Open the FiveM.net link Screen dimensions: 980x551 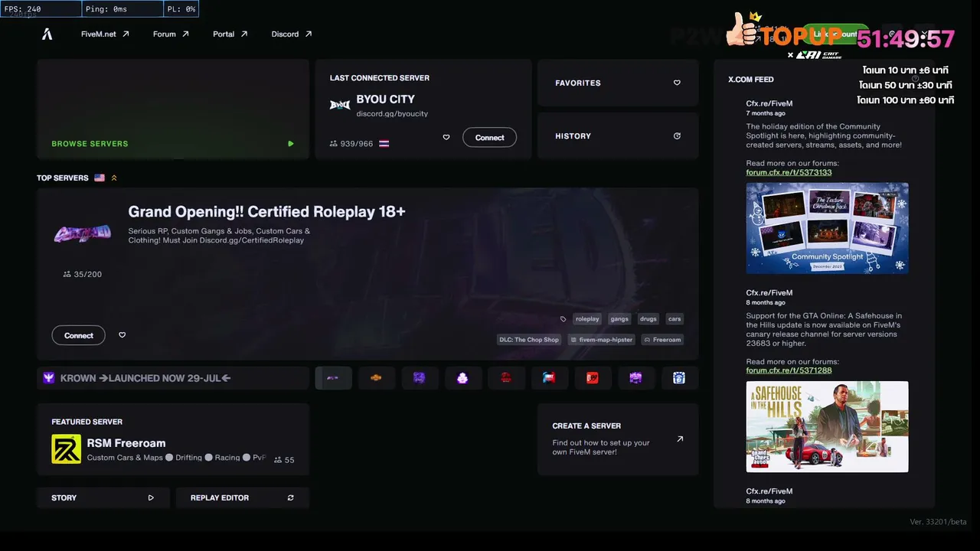pos(105,34)
